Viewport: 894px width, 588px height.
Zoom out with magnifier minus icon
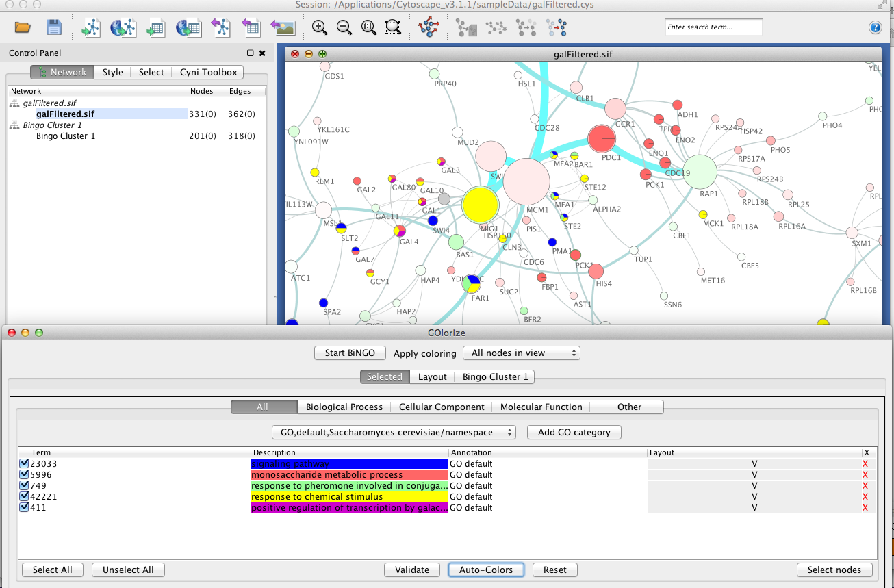(344, 27)
